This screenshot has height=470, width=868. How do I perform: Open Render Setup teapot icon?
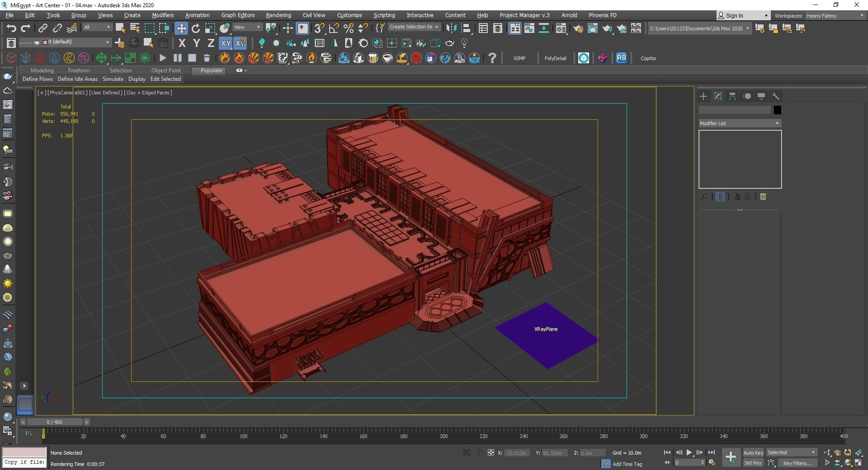pyautogui.click(x=578, y=28)
